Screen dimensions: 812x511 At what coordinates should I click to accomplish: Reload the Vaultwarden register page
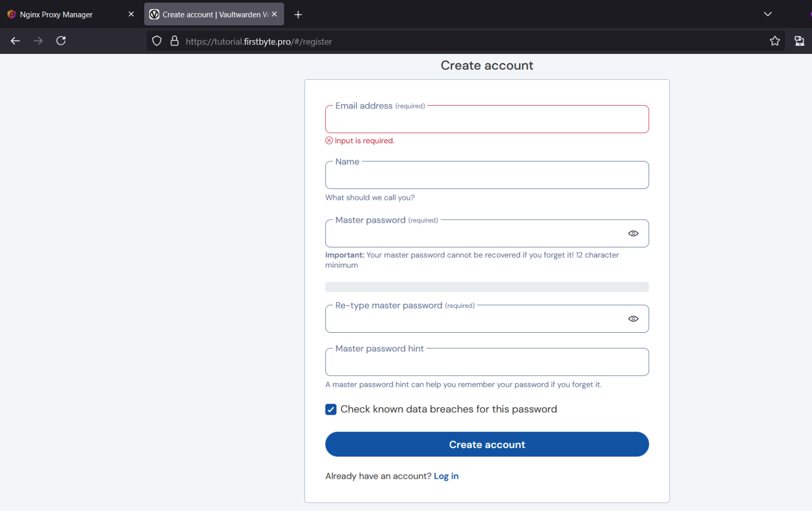tap(61, 41)
